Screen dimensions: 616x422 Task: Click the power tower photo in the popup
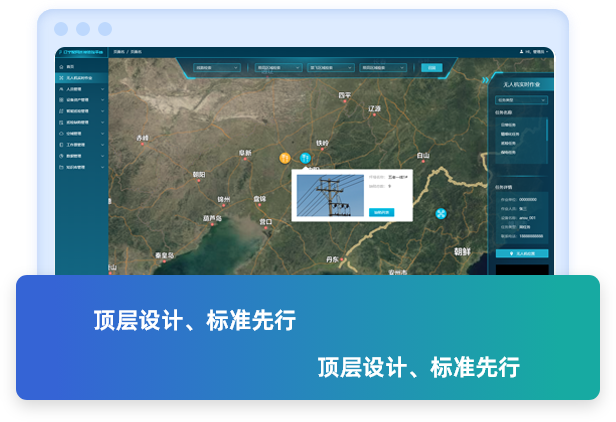(x=332, y=194)
